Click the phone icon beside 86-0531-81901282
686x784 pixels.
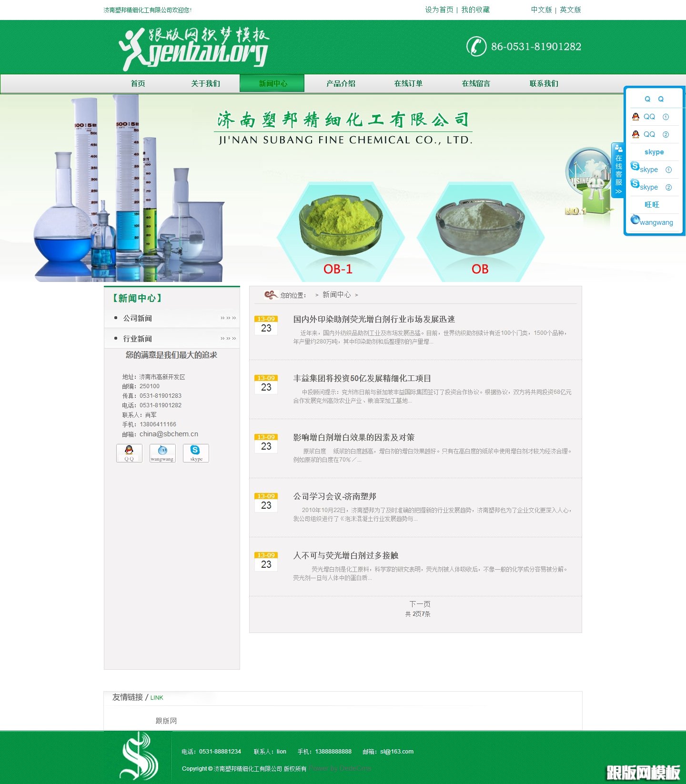(x=476, y=46)
